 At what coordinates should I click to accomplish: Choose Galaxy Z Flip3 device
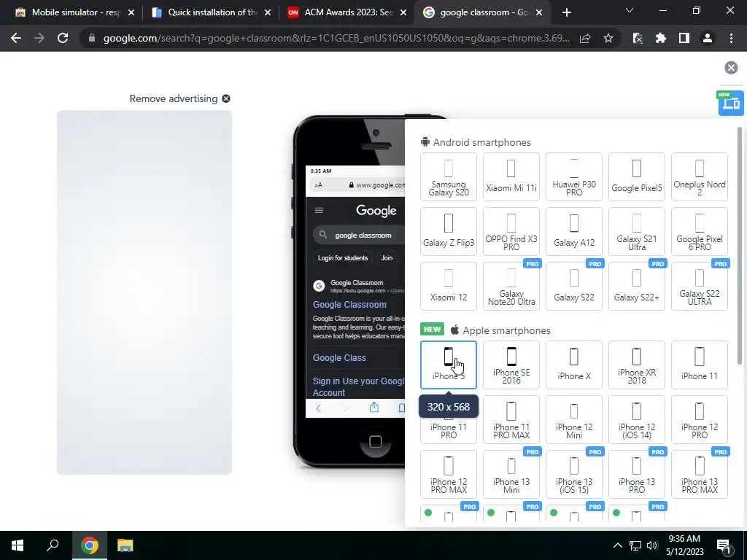coord(449,231)
